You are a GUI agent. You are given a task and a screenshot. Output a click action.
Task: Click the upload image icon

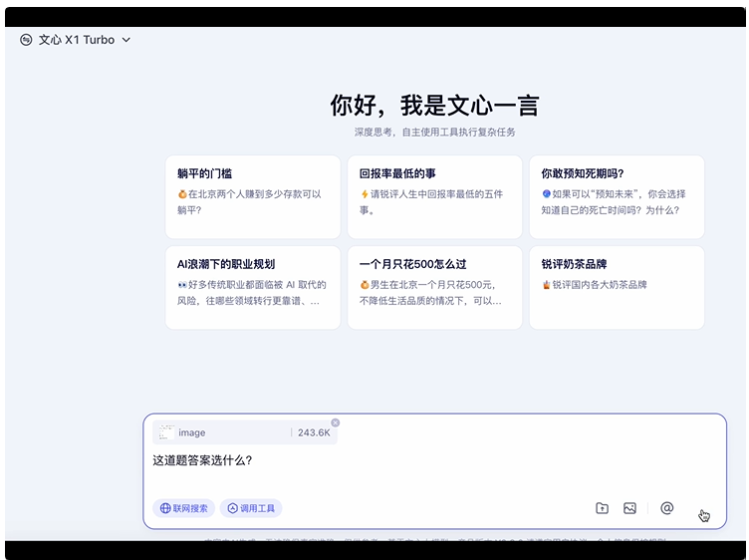[x=629, y=508]
